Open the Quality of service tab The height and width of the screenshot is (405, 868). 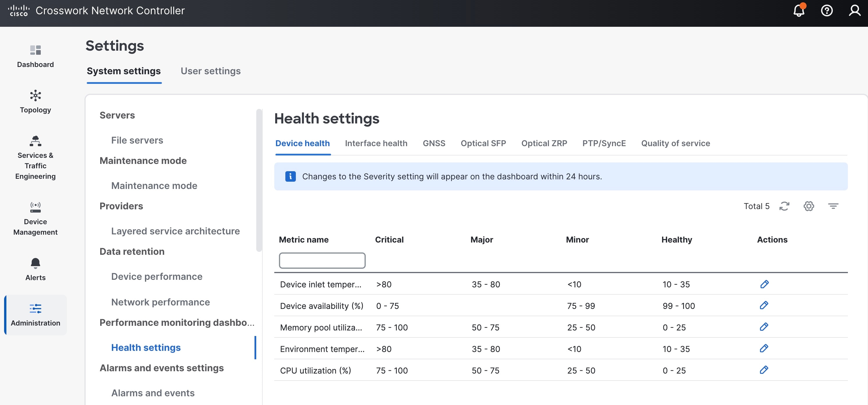675,143
